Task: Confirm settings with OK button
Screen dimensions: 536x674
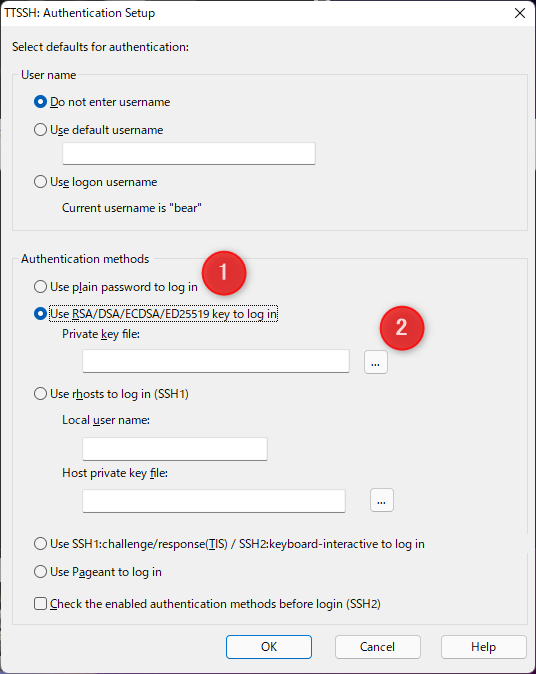Action: 269,647
